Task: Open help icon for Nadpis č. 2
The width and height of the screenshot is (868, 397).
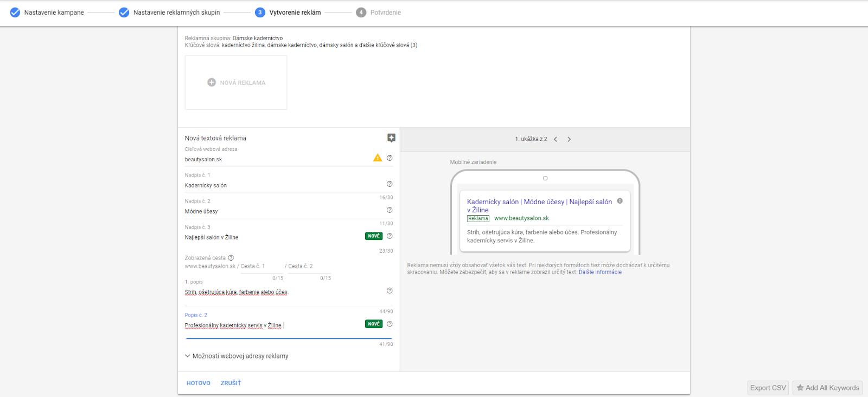Action: coord(390,210)
